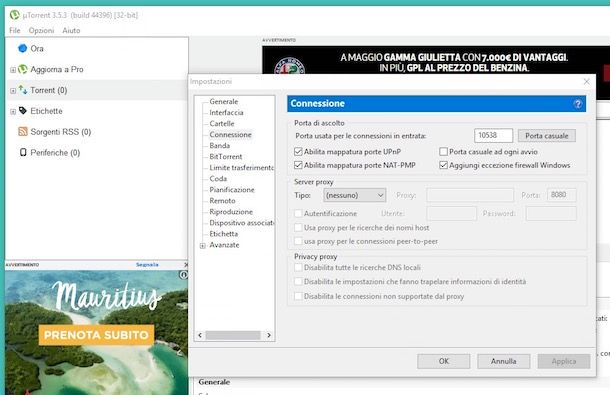Click the Segnala link above the ad
This screenshot has height=395, width=610.
(147, 265)
